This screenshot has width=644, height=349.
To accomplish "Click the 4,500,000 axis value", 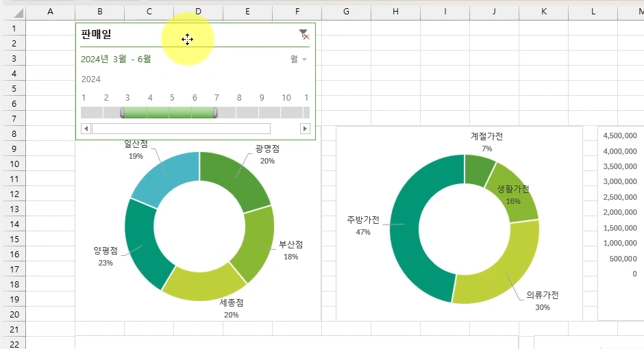I will click(x=620, y=135).
